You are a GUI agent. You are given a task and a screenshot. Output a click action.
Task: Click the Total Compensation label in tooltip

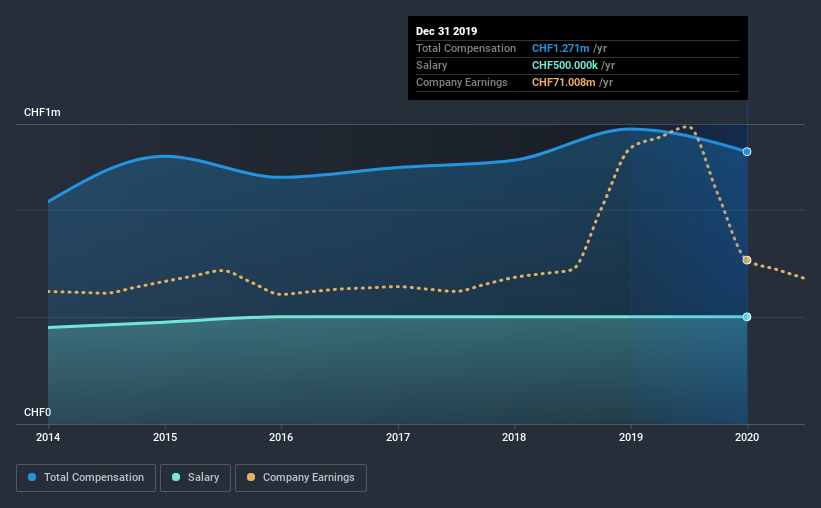[x=466, y=48]
